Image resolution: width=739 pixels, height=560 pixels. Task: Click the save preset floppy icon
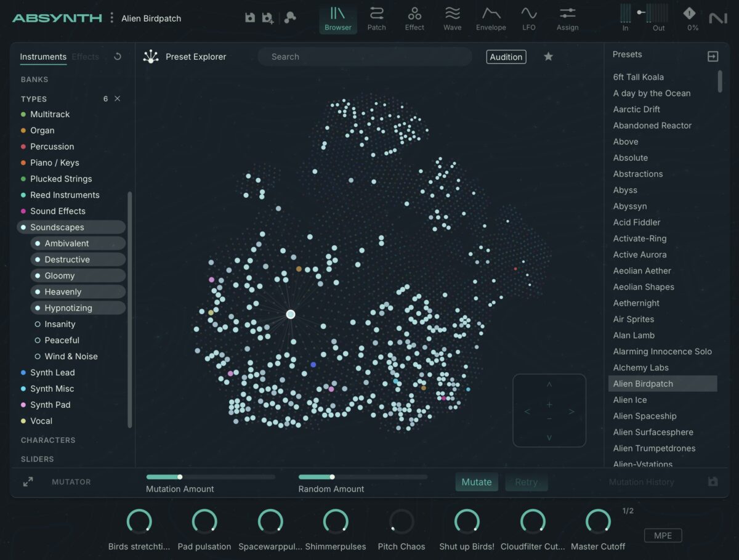click(249, 18)
